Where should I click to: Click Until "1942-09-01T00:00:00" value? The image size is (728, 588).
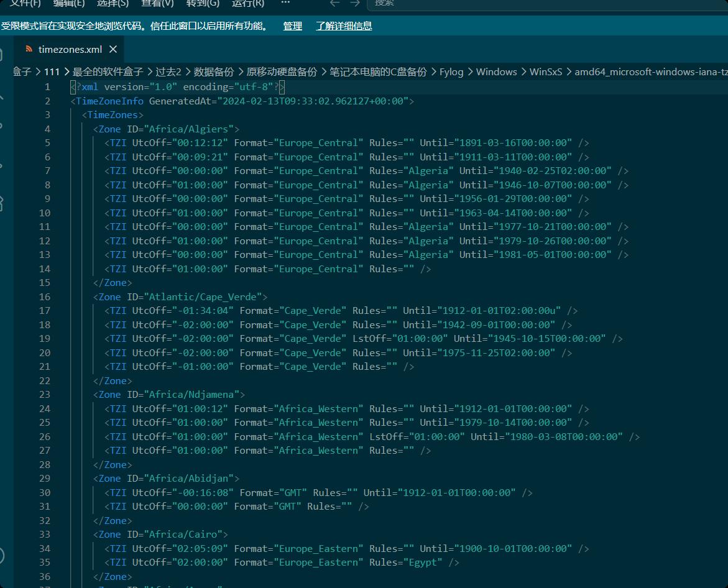pos(496,325)
